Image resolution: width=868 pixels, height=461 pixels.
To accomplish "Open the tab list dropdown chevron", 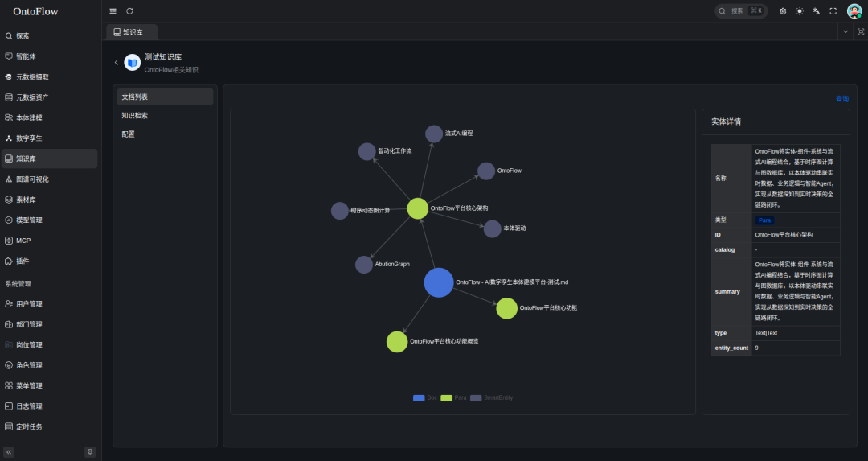I will coord(845,31).
